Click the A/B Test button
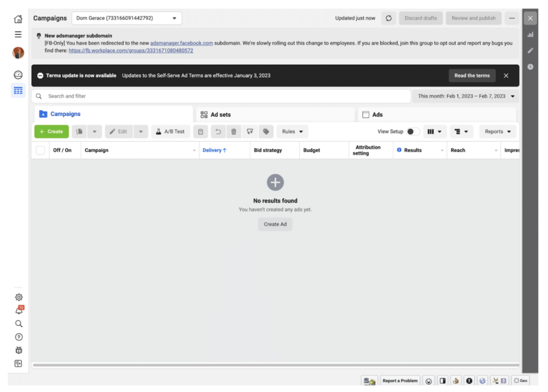548x392 pixels. (171, 132)
